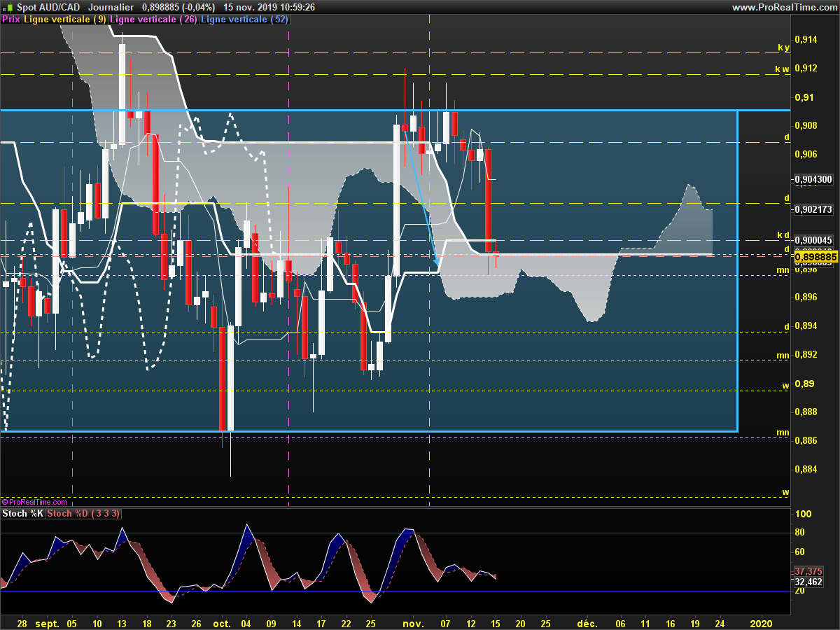Click the 0,914 price axis value
Screen dimensions: 840x630
(806, 40)
